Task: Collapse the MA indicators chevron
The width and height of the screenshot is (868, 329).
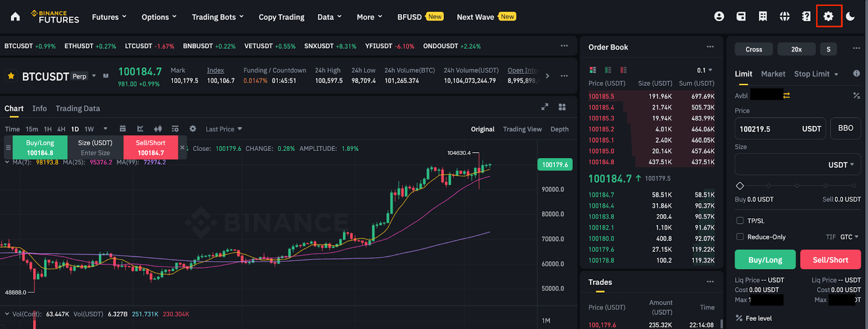Action: [x=7, y=162]
